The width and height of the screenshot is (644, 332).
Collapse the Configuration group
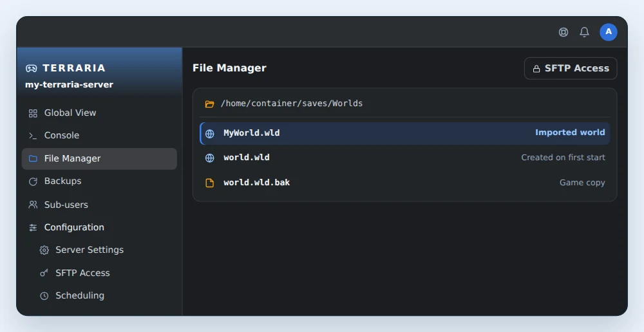[x=99, y=227]
